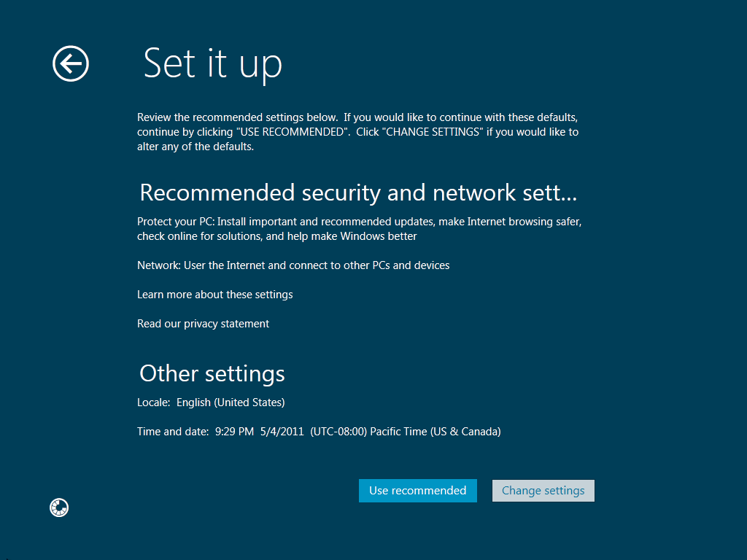Viewport: 747px width, 560px height.
Task: Click the check online for solutions text line
Action: [x=277, y=236]
